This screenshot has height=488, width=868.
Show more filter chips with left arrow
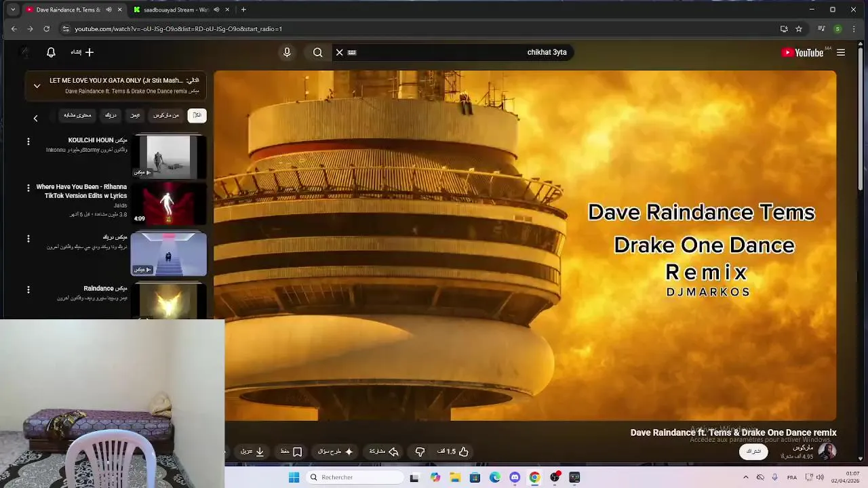click(35, 118)
